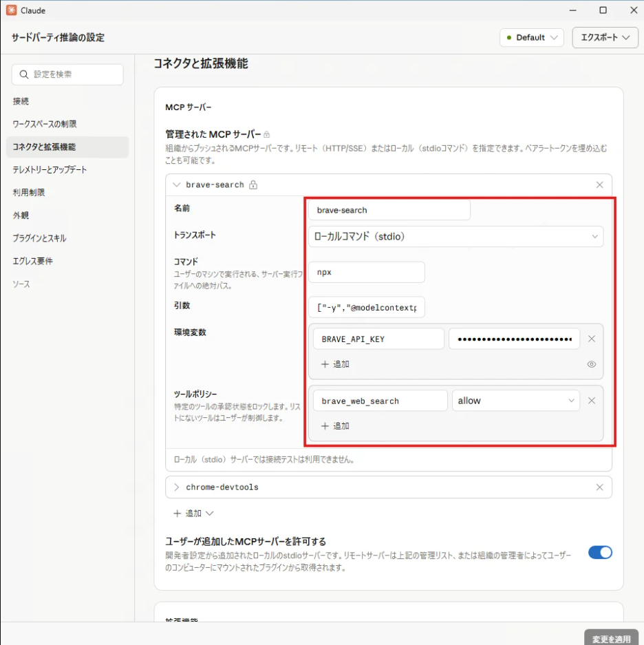The height and width of the screenshot is (645, 644).
Task: Expand the chrome-devtools server section
Action: (176, 487)
